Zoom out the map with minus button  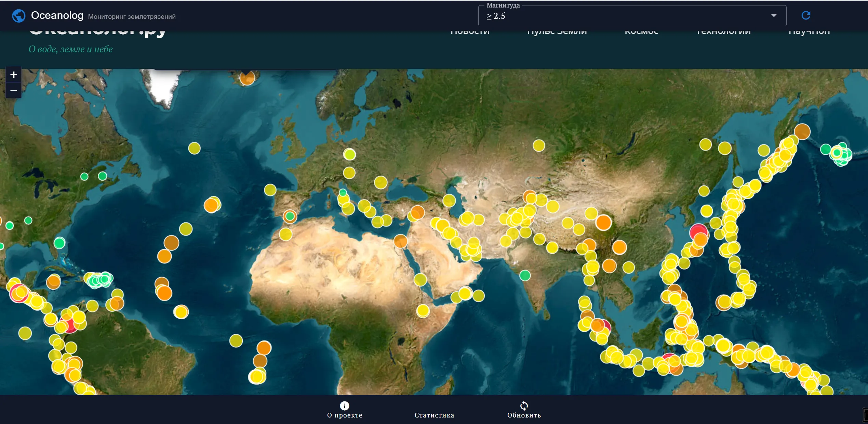(14, 91)
